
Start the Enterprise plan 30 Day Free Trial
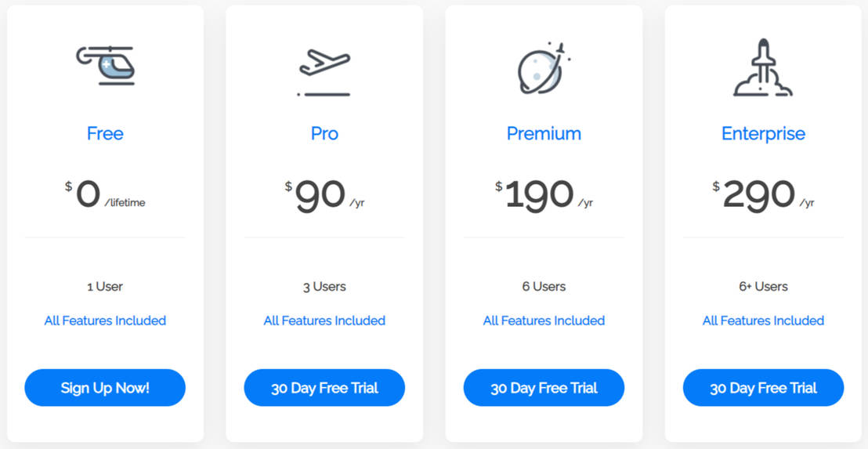coord(763,388)
